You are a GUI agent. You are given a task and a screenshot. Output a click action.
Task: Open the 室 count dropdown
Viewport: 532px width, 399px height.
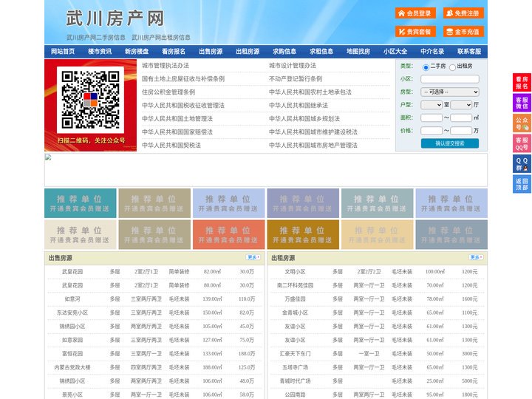432,105
